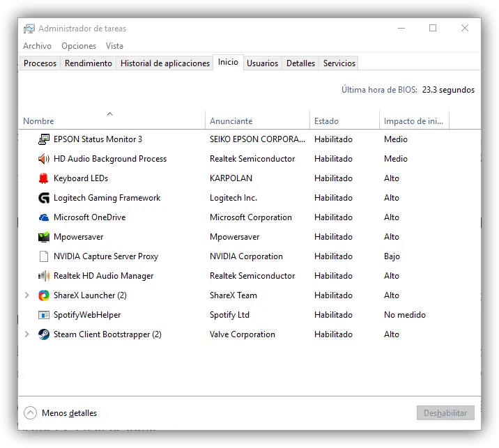Select the NVIDIA Capture Server Proxy name

click(106, 256)
